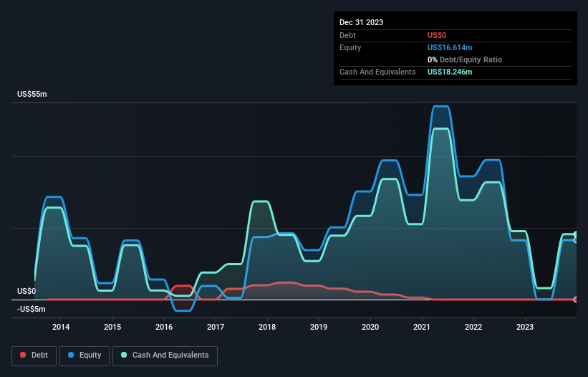Click the Equity row label in tooltip
The width and height of the screenshot is (588, 377).
coord(350,47)
